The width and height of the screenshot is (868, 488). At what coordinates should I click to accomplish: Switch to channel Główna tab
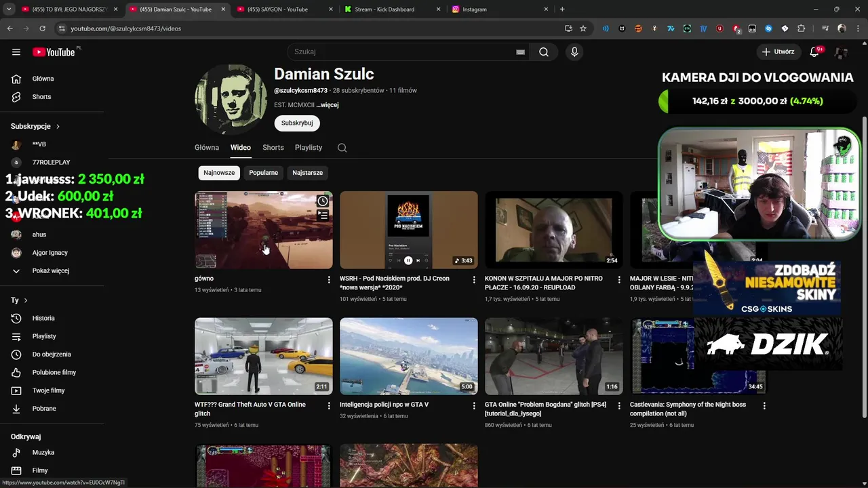tap(207, 148)
